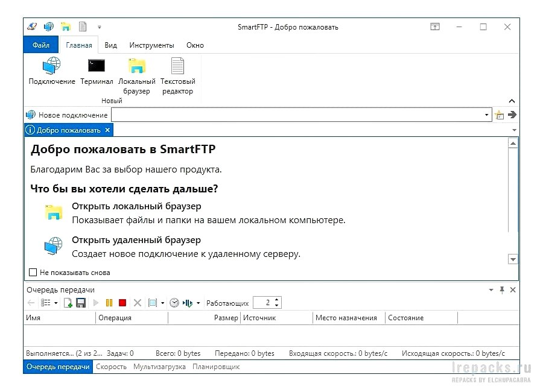Viewport: 543px width, 392px height.
Task: Open the document tabs list dropdown arrow
Action: 514,130
